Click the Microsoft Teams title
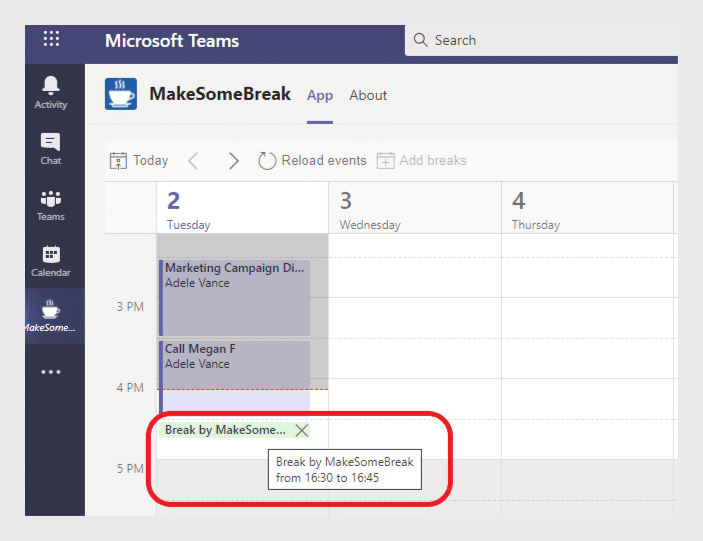703x541 pixels. point(172,41)
